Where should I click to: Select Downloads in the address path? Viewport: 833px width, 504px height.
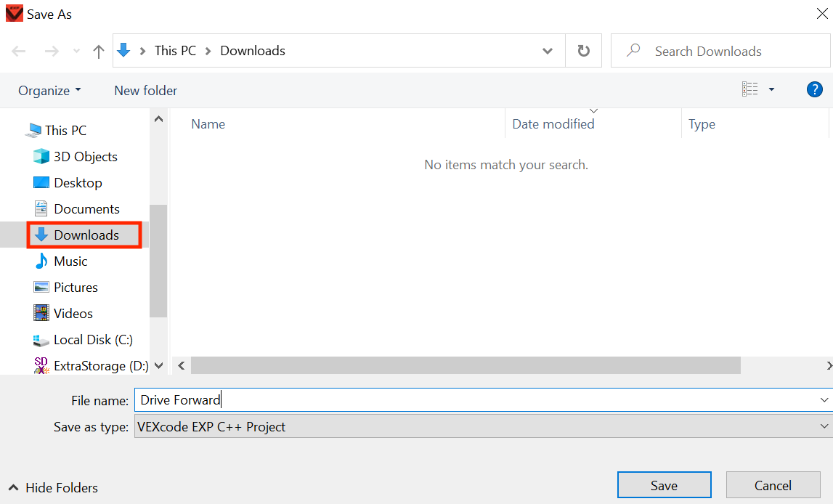(x=253, y=50)
